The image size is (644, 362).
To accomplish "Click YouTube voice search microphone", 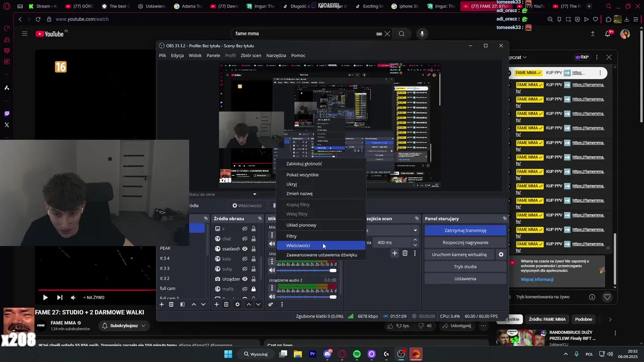I will [422, 34].
